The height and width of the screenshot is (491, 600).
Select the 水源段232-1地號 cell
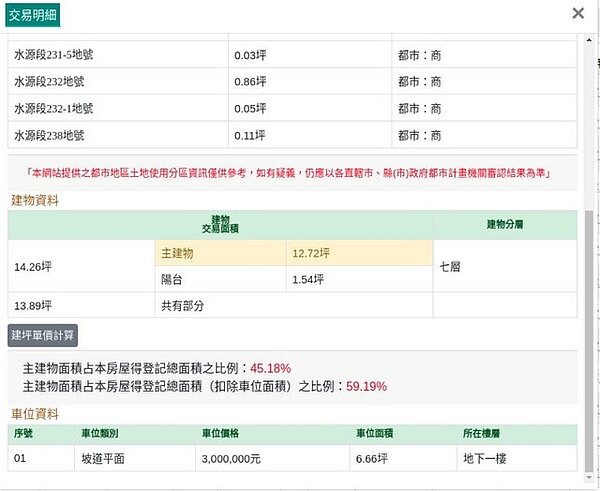coord(118,108)
